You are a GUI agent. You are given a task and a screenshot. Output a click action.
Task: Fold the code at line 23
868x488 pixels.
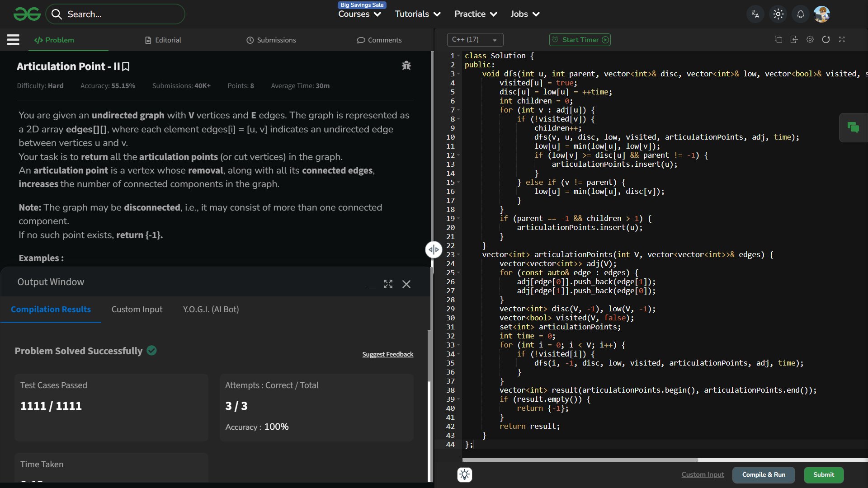458,255
